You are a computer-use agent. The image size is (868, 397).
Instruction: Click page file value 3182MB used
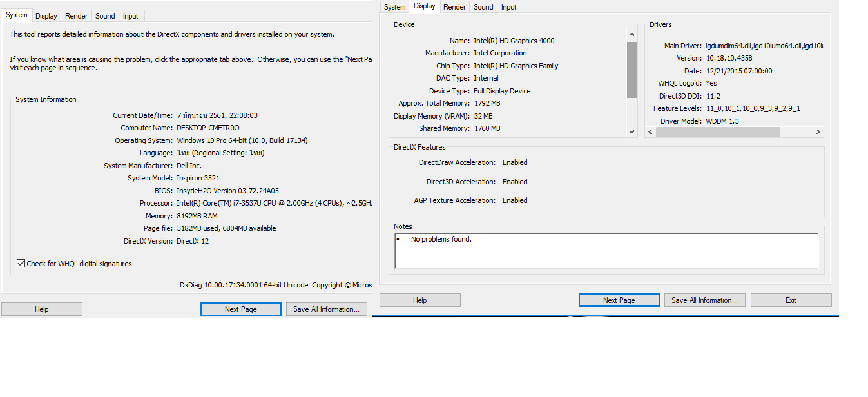pyautogui.click(x=226, y=228)
